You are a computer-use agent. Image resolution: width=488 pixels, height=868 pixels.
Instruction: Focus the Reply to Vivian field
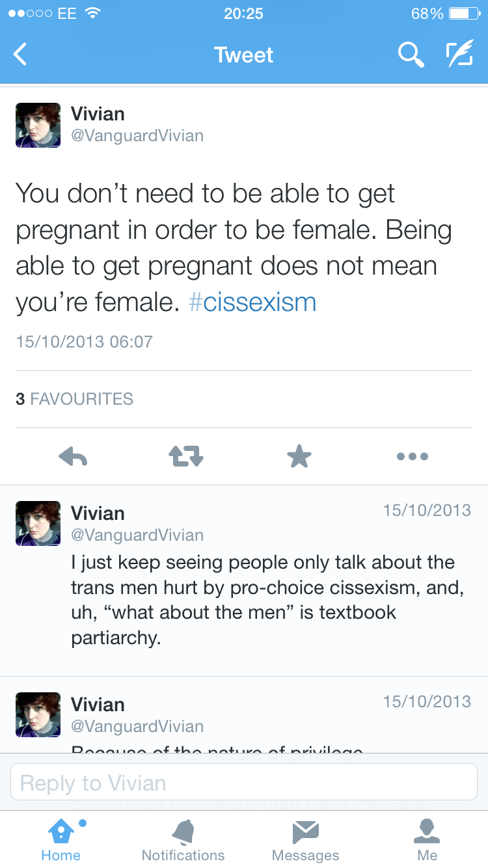244,782
